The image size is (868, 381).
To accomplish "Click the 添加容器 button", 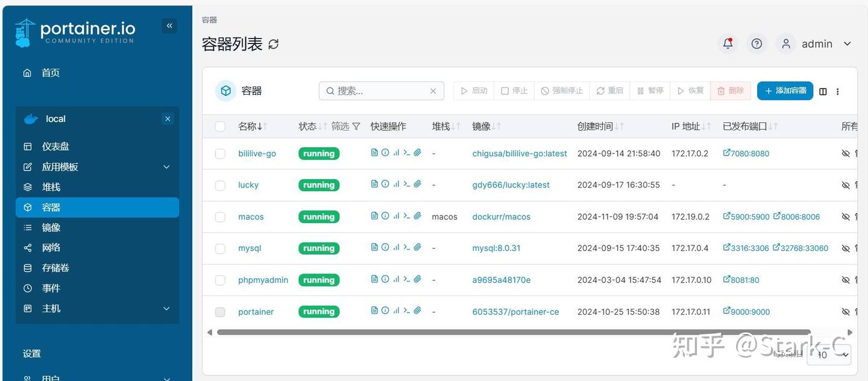I will pos(784,90).
